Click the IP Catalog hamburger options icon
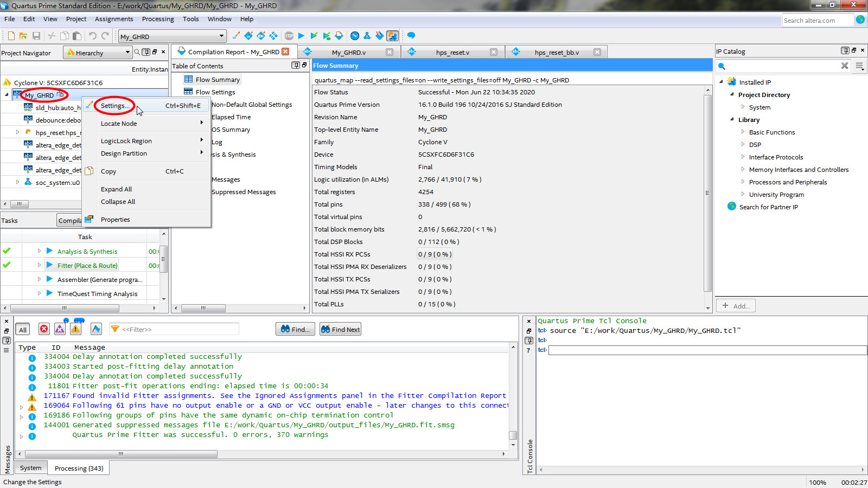This screenshot has width=868, height=488. pos(859,66)
